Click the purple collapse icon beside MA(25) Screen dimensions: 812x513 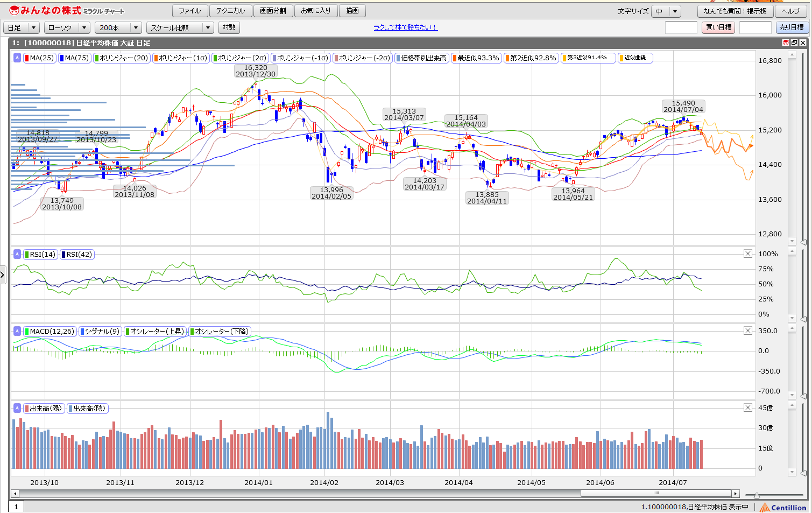(x=17, y=58)
